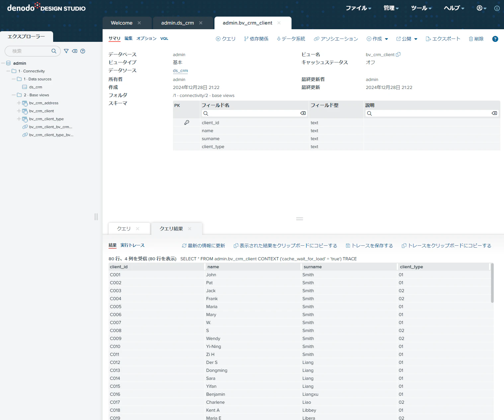This screenshot has width=504, height=420.
Task: Copy view name bv_crm_client icon
Action: 398,54
